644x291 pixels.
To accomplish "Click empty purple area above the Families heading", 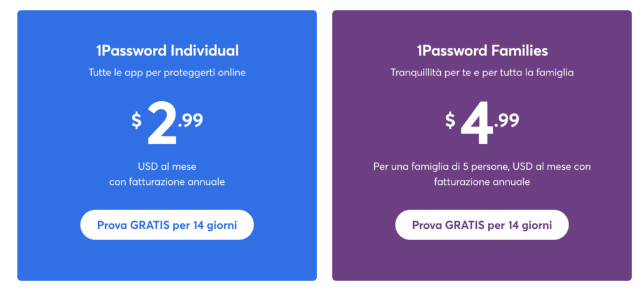I will pyautogui.click(x=482, y=25).
